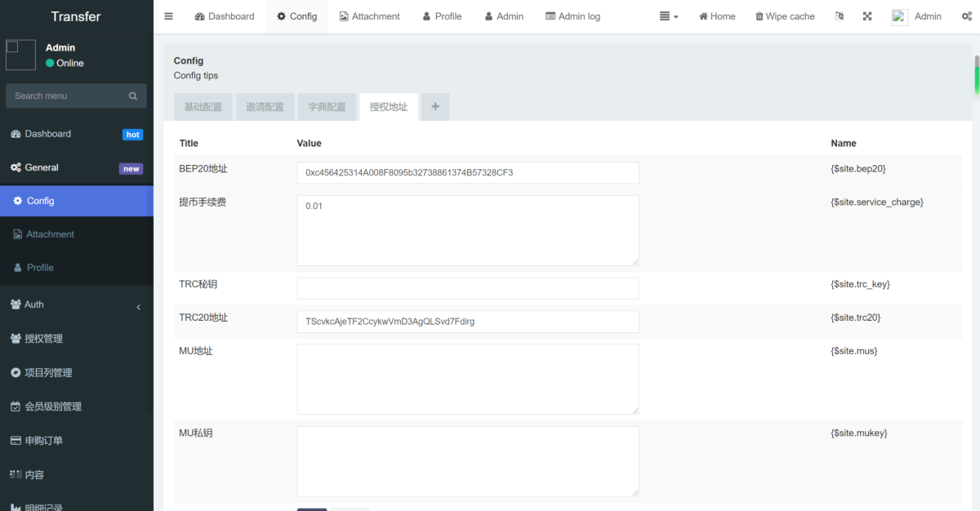
Task: Focus the Search menu field
Action: 66,96
